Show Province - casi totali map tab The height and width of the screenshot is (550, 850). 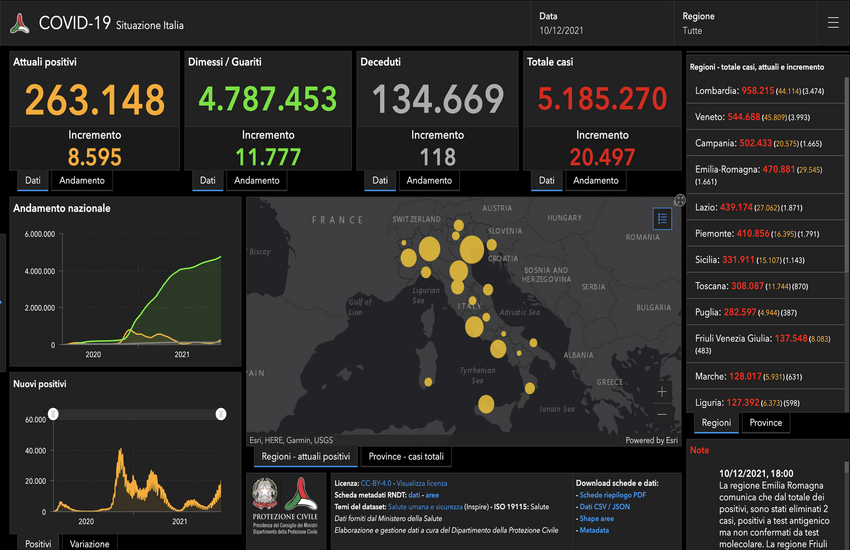(x=406, y=457)
